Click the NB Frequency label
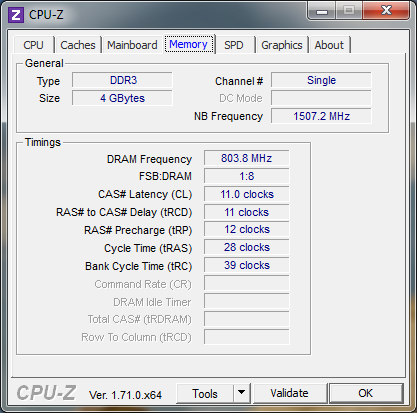This screenshot has width=417, height=413. [228, 116]
